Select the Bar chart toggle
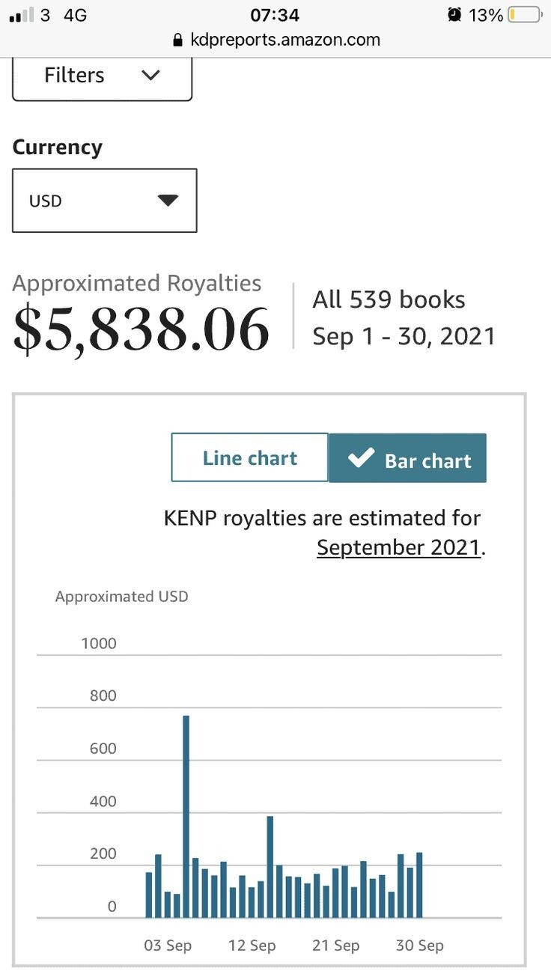This screenshot has height=980, width=551. (x=408, y=458)
